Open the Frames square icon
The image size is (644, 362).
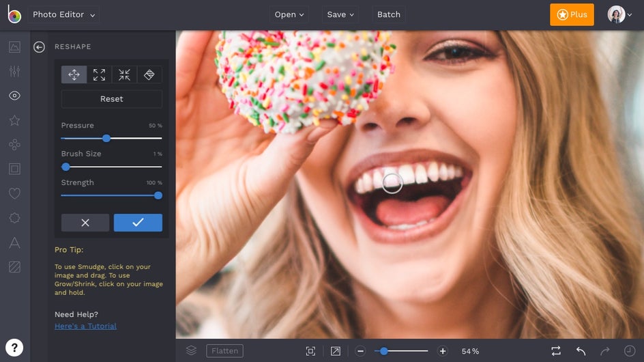[14, 169]
